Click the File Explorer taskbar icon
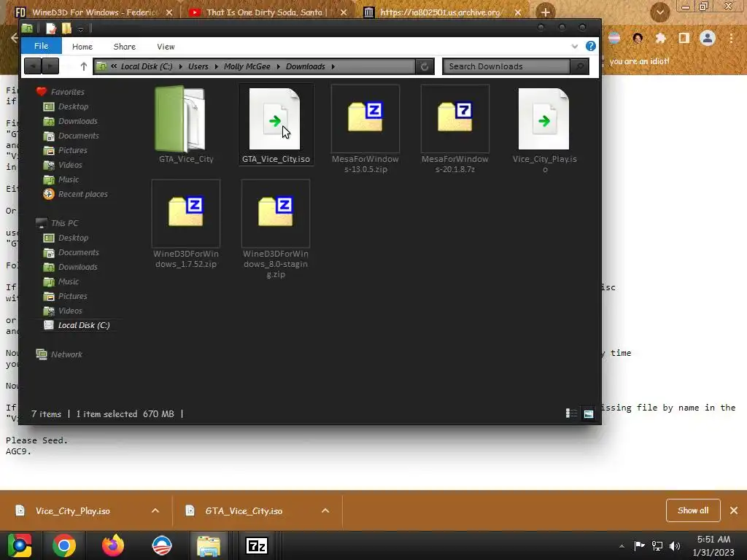The height and width of the screenshot is (560, 747). point(208,545)
